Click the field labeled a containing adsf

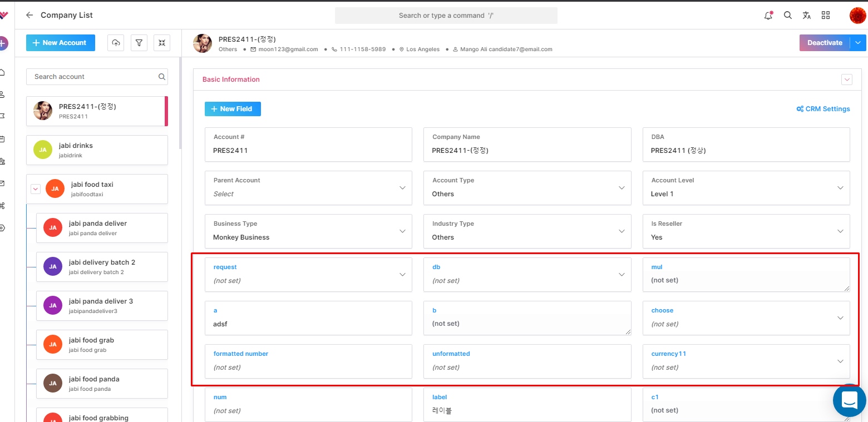[308, 318]
